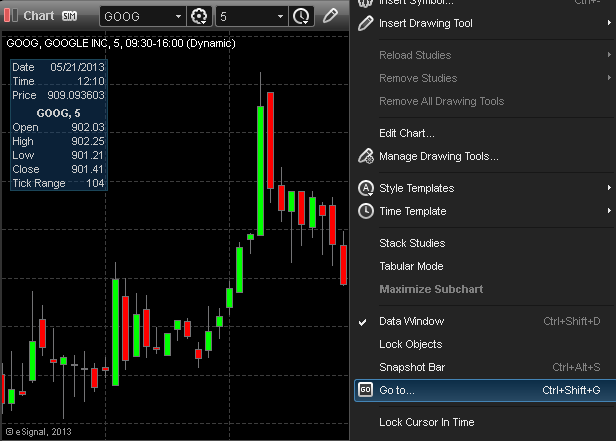Viewport: 616px width, 441px height.
Task: Click the Ctrl+Shift+G shortcut text
Action: (x=571, y=390)
